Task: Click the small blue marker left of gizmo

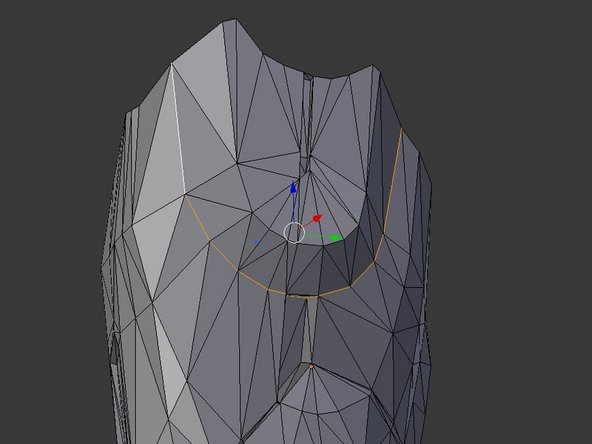Action: coord(257,242)
